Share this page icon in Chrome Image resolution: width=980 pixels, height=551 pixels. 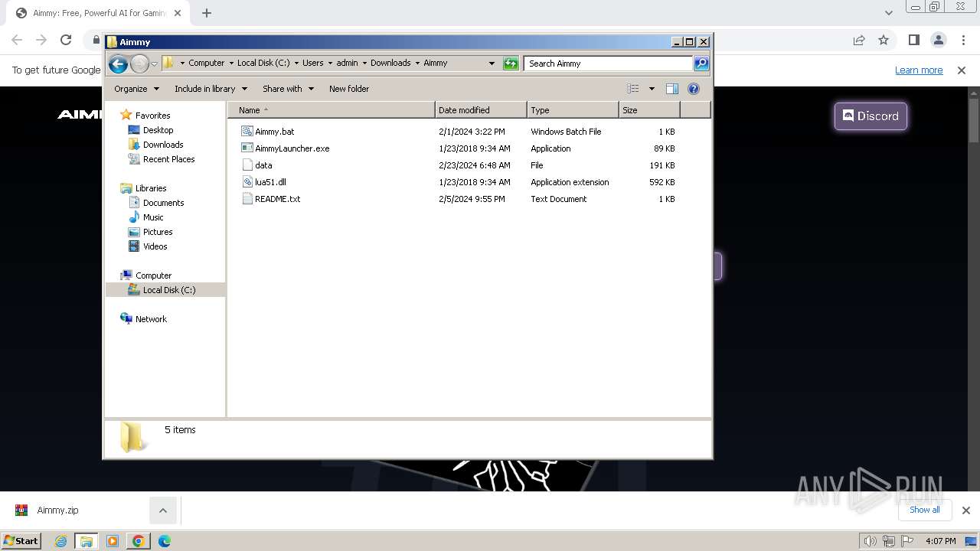click(x=859, y=40)
